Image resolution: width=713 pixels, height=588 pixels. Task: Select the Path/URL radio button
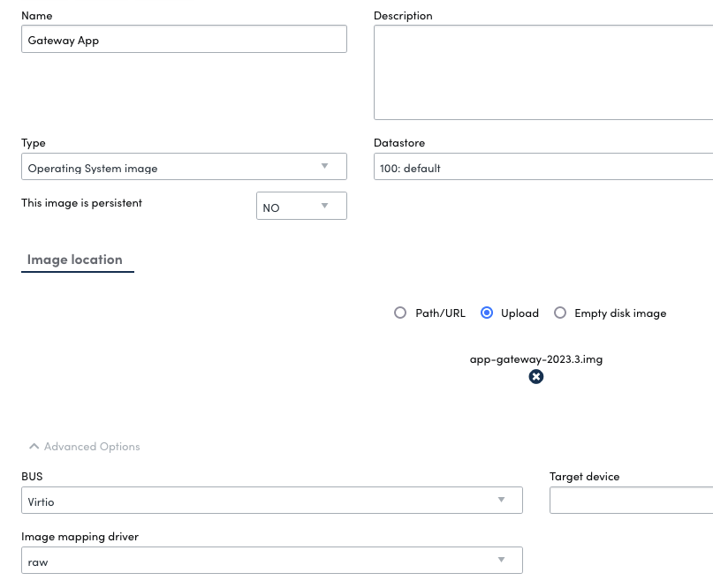click(400, 313)
